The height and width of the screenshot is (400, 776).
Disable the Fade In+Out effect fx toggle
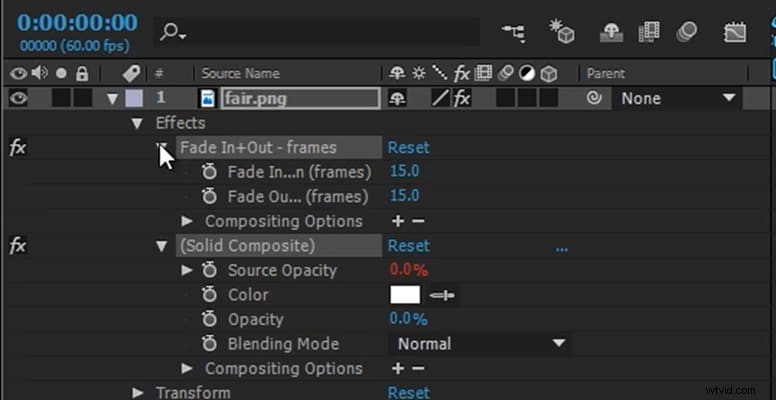coord(17,148)
